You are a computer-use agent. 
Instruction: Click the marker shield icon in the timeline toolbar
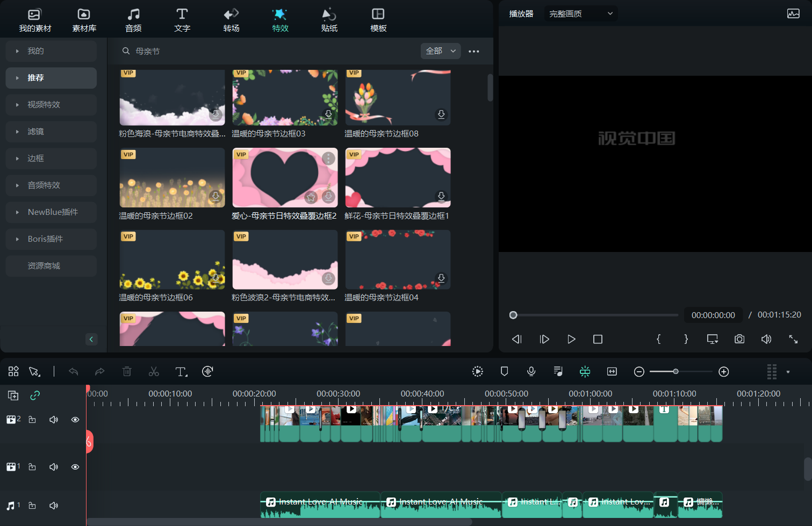click(x=504, y=371)
